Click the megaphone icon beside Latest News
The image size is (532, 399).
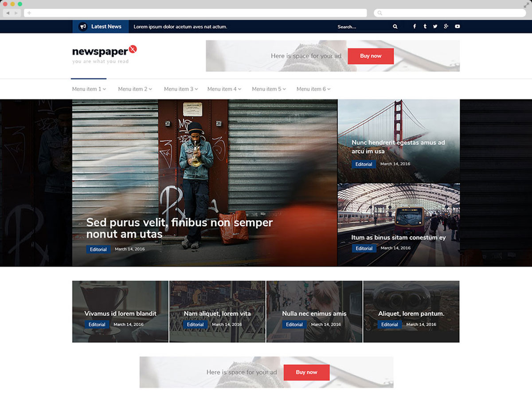(82, 26)
